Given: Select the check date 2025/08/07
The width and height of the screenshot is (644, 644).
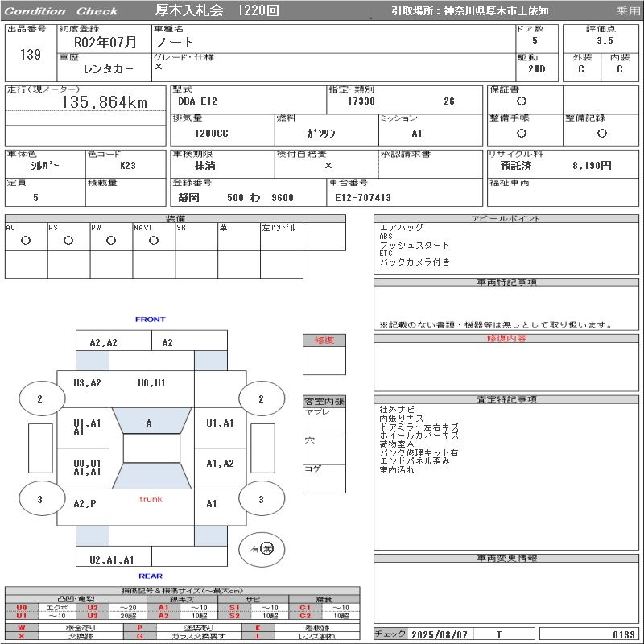Looking at the screenshot, I should [440, 634].
